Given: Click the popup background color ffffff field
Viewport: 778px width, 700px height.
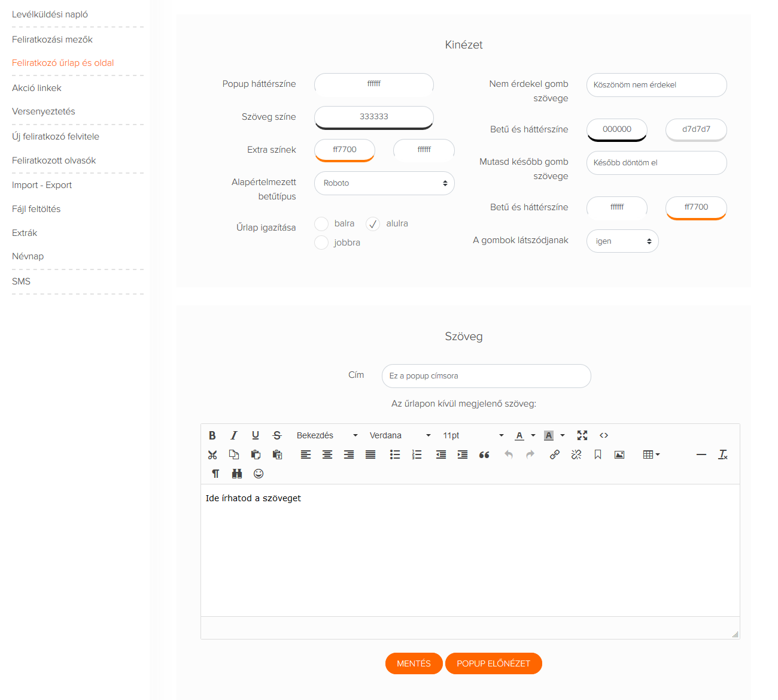Looking at the screenshot, I should pyautogui.click(x=374, y=84).
